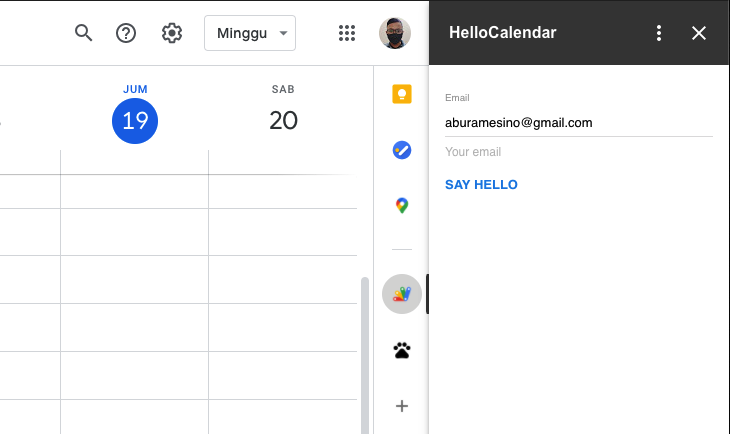Expand the Minggu view dropdown
This screenshot has width=730, height=434.
pos(250,33)
